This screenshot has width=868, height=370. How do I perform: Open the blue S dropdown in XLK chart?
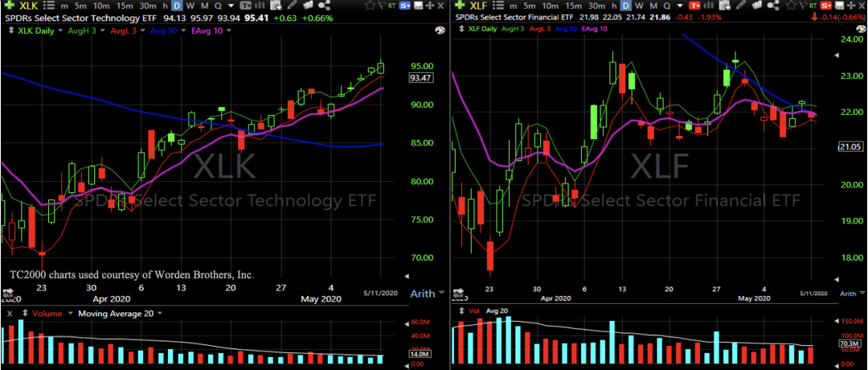405,6
